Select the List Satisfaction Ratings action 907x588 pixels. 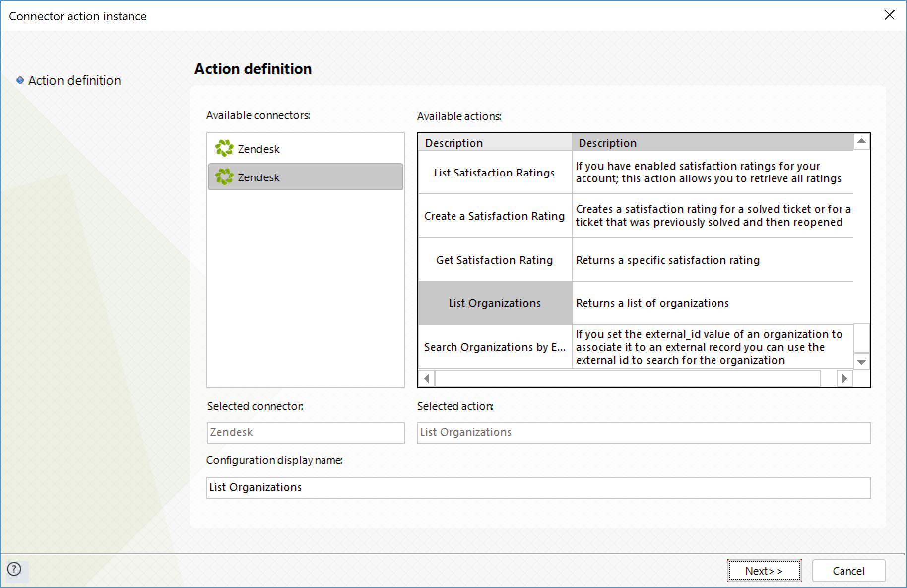coord(495,173)
